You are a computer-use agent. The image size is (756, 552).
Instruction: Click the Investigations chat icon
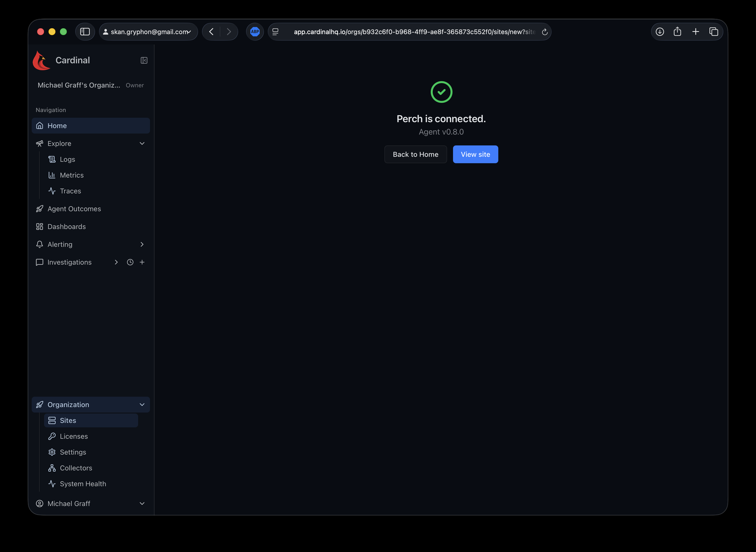coord(40,262)
